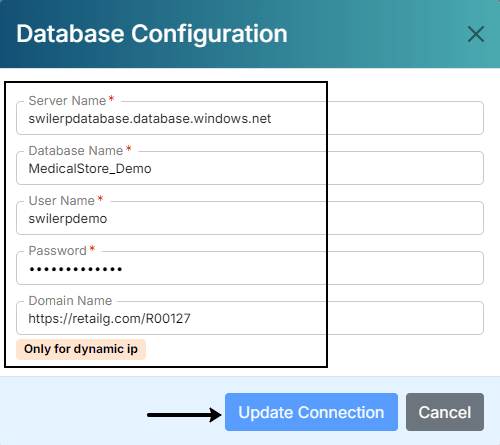500x445 pixels.
Task: Close the Database Configuration dialog with X
Action: point(476,34)
